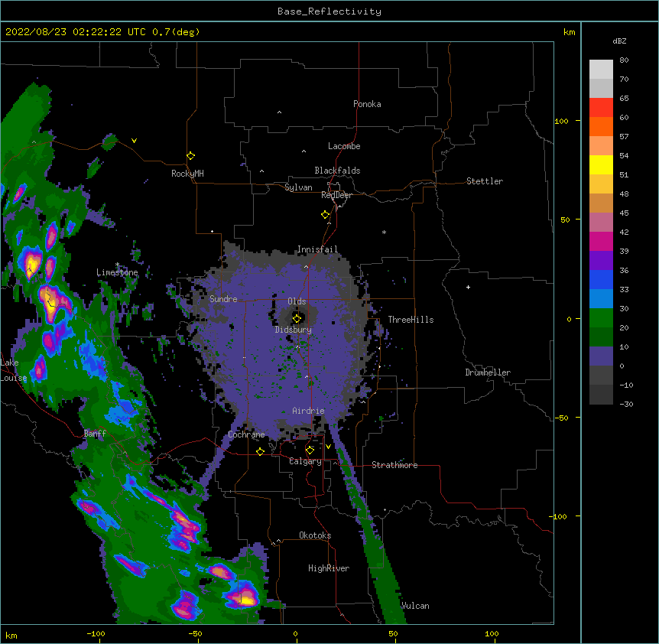Click the yellow storm core southwest of HighRiver
The width and height of the screenshot is (659, 644).
tap(246, 600)
